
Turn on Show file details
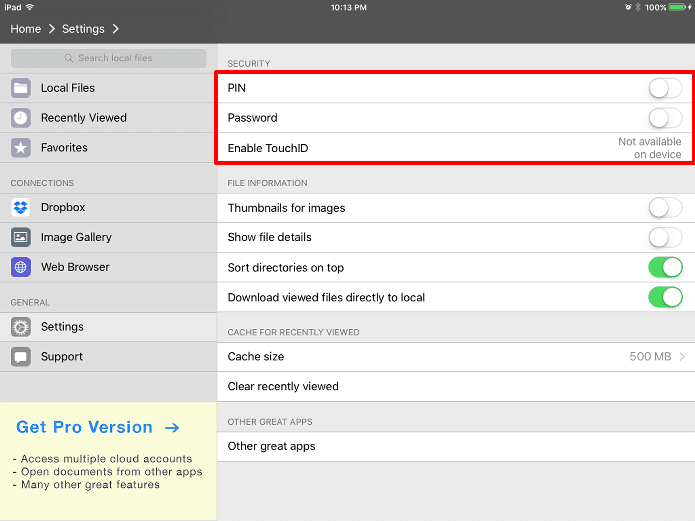pos(665,237)
